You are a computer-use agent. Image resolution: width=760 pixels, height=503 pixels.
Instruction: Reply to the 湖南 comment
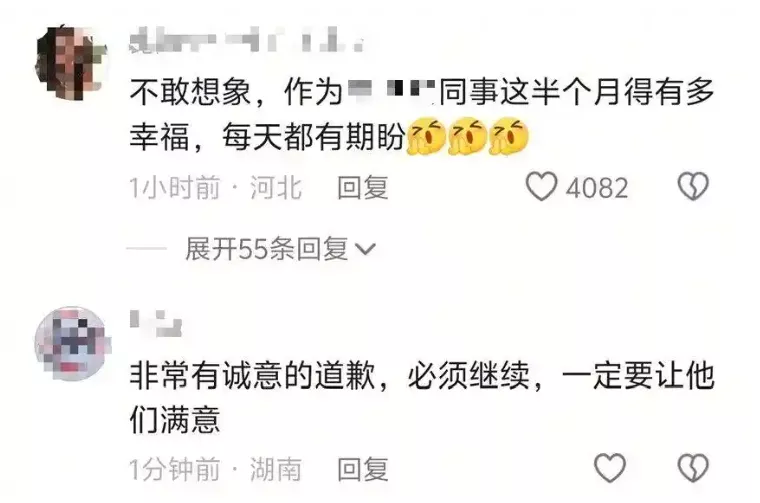click(363, 469)
